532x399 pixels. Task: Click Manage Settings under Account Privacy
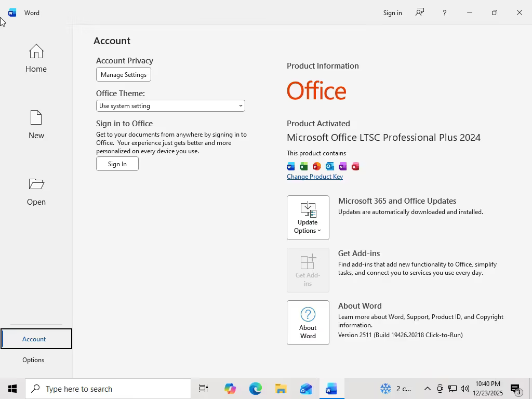[124, 75]
